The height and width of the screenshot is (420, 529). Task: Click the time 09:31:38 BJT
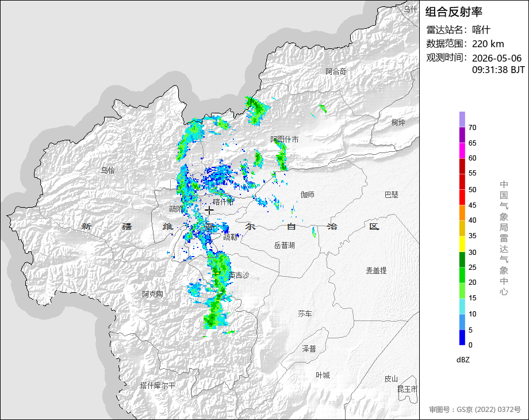point(499,70)
